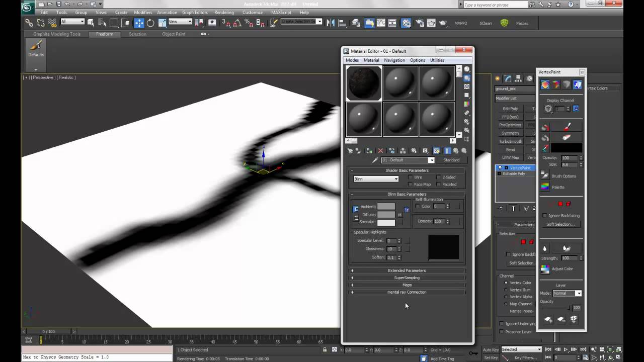The width and height of the screenshot is (644, 362).
Task: Open Material Editor Modes menu
Action: [x=352, y=60]
